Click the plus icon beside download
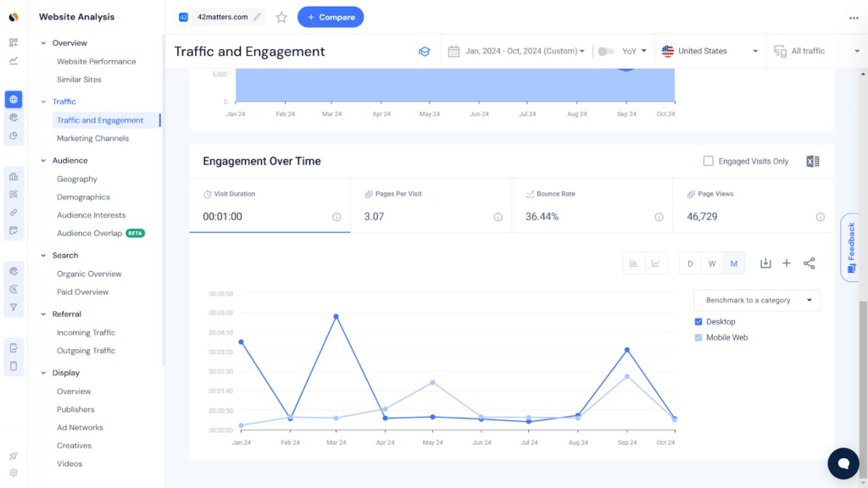This screenshot has height=488, width=868. (x=787, y=263)
